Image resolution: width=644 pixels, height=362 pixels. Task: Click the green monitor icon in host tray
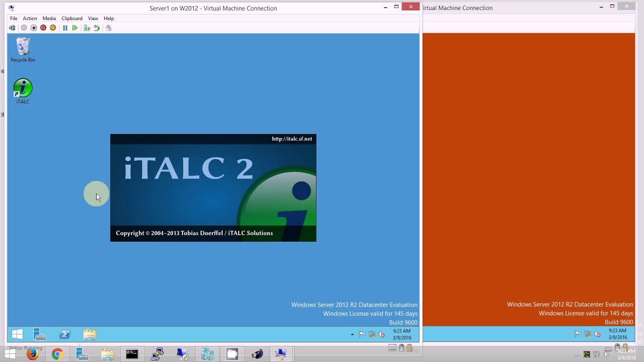(x=587, y=354)
